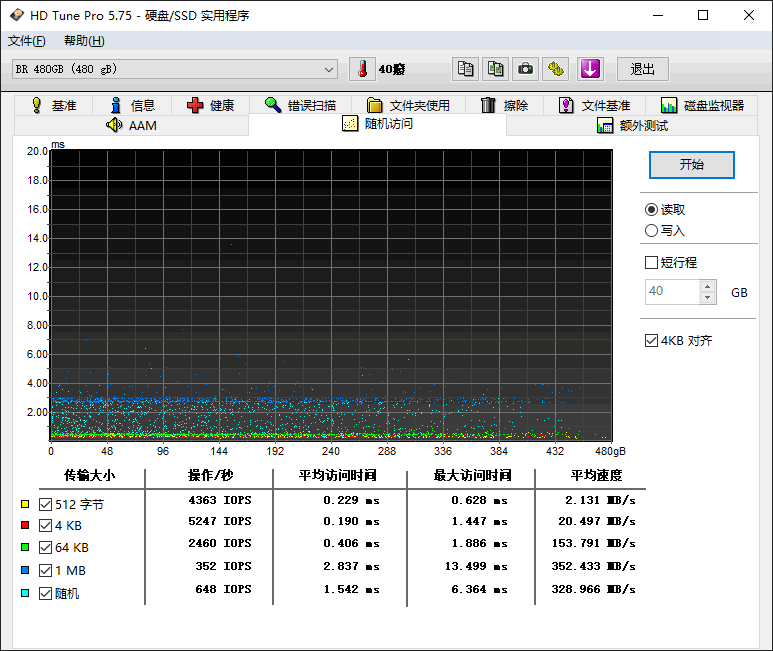Click the short stroke 40 GB input field

click(x=672, y=292)
